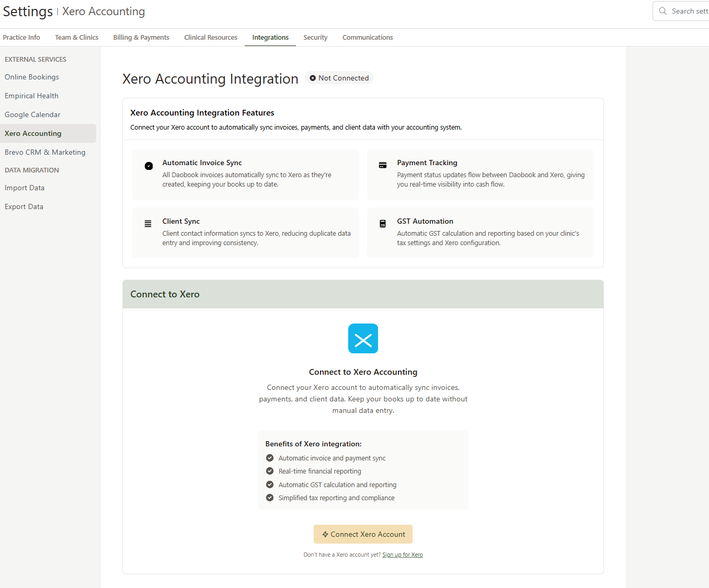Viewport: 709px width, 588px height.
Task: Click checkmark beside Simplified tax reporting and compliance
Action: pos(270,498)
